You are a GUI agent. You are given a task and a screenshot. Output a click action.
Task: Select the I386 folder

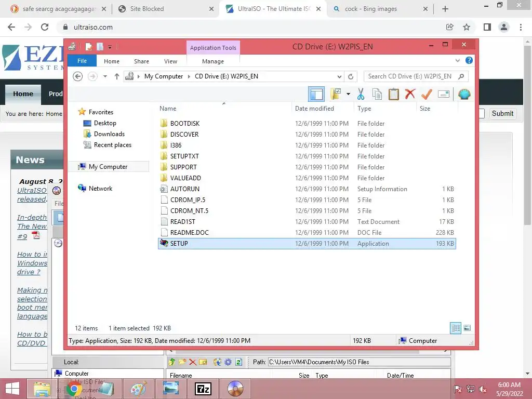pyautogui.click(x=176, y=145)
